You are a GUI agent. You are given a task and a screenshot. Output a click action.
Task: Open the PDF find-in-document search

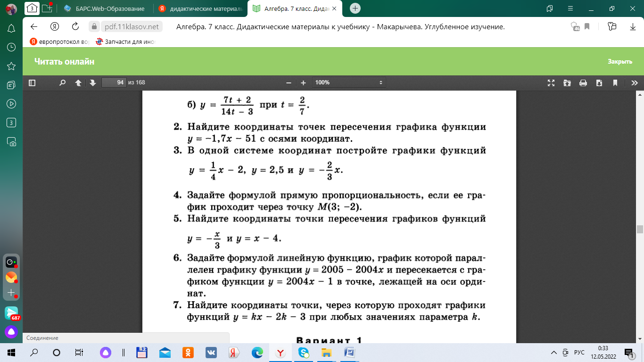click(62, 82)
